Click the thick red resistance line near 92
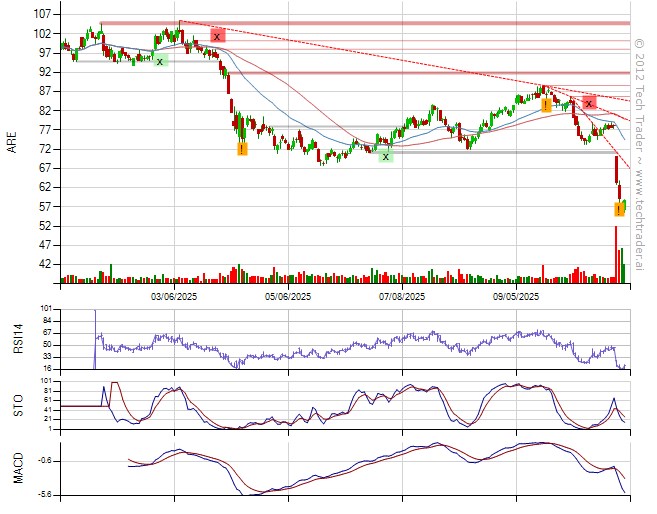The width and height of the screenshot is (657, 514). click(400, 73)
